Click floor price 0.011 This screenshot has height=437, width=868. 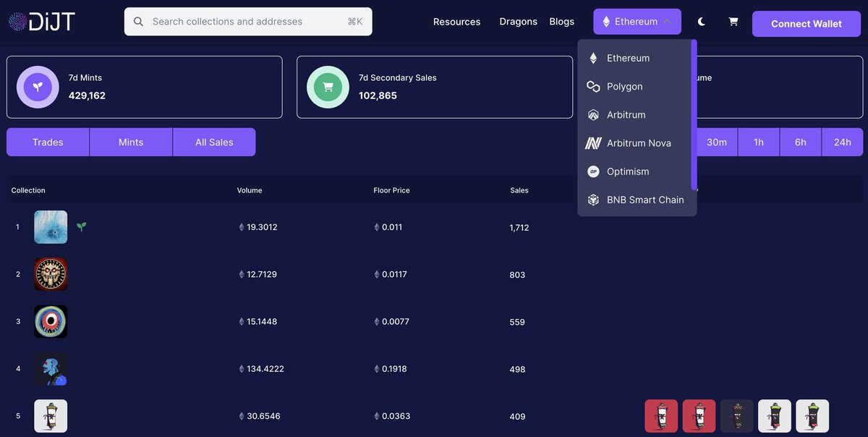click(x=392, y=227)
